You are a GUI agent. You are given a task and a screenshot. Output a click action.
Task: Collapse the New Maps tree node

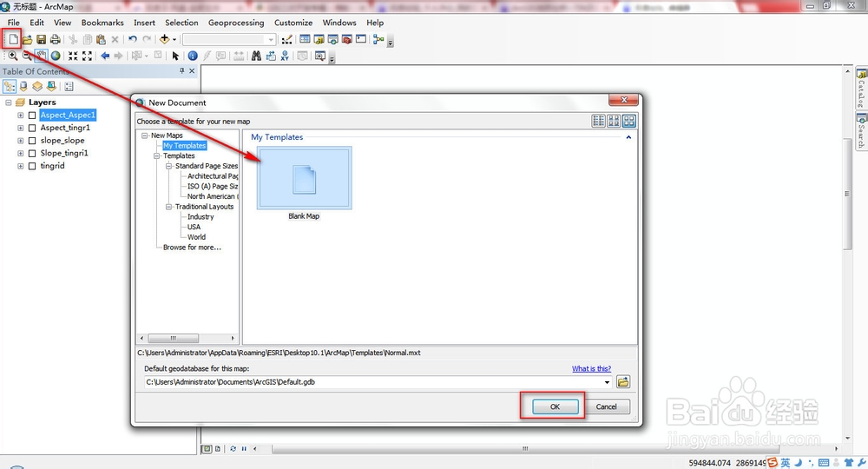click(x=144, y=135)
